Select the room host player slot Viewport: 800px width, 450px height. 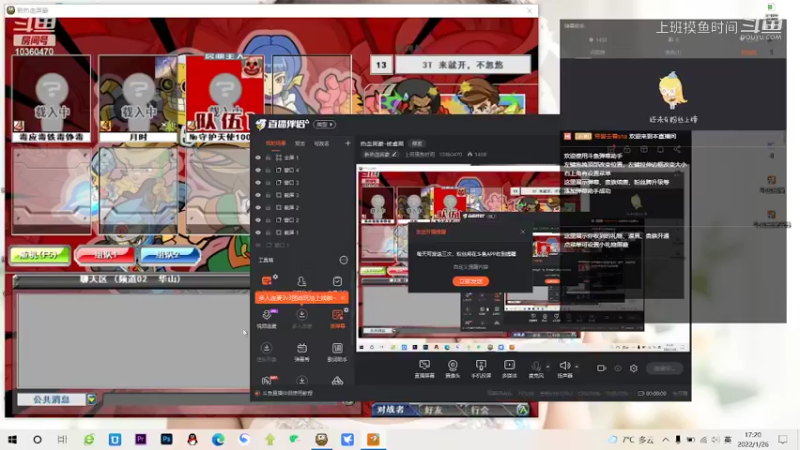point(224,99)
